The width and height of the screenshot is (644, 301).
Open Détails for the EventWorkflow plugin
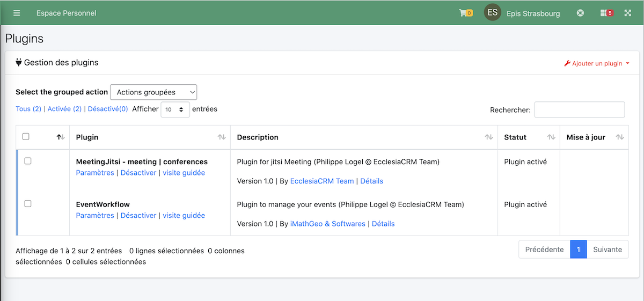point(383,224)
